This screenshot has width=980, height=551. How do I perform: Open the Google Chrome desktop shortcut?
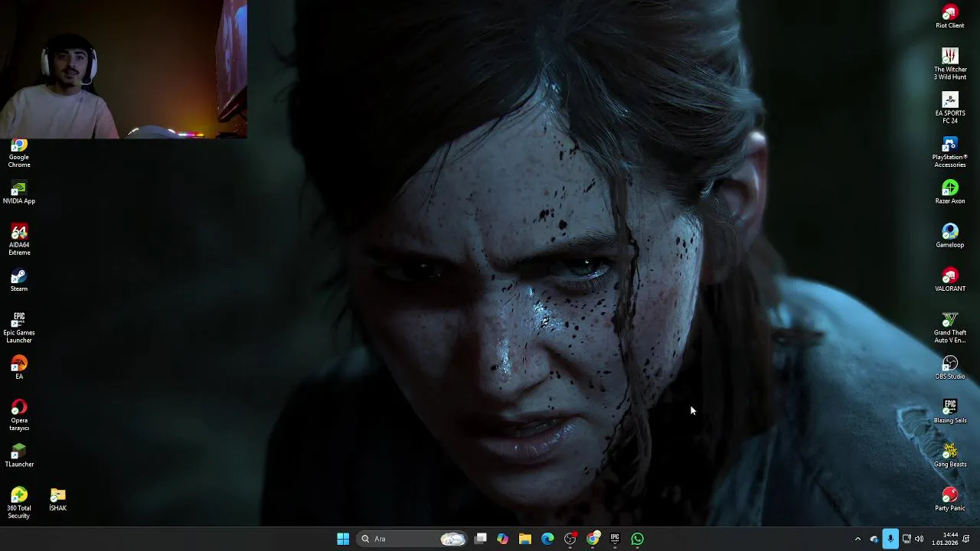coord(19,153)
